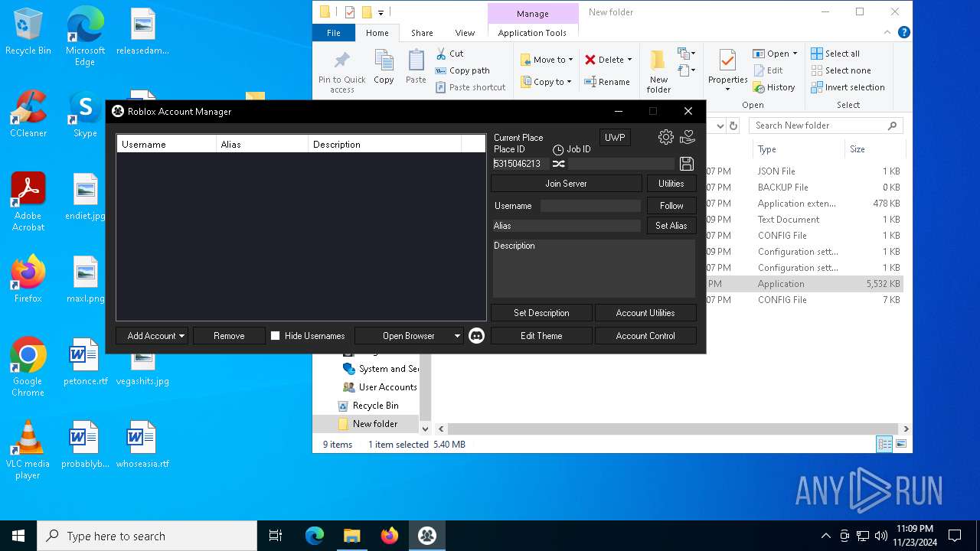This screenshot has height=551, width=980.
Task: Open Explorer help question mark icon
Action: click(904, 32)
